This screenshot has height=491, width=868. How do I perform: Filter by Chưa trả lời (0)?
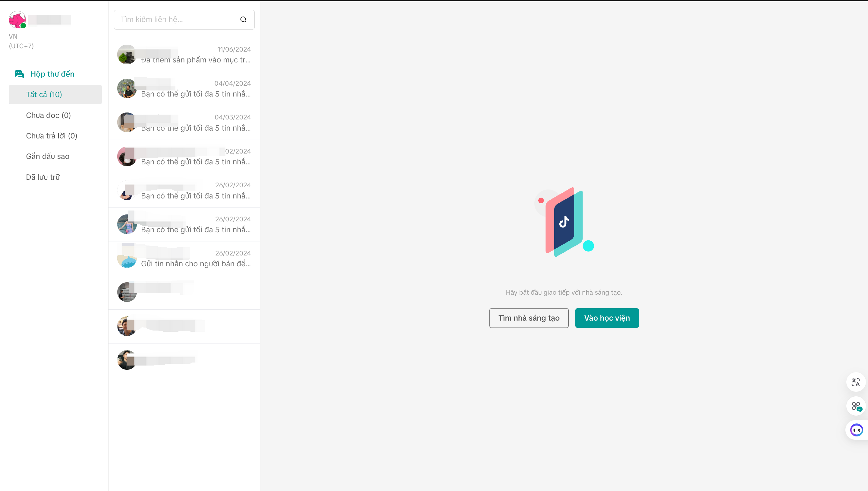(52, 136)
